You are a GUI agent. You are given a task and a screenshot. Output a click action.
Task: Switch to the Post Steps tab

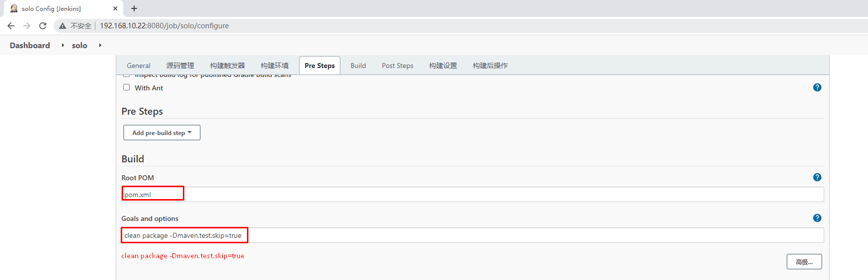pyautogui.click(x=397, y=66)
